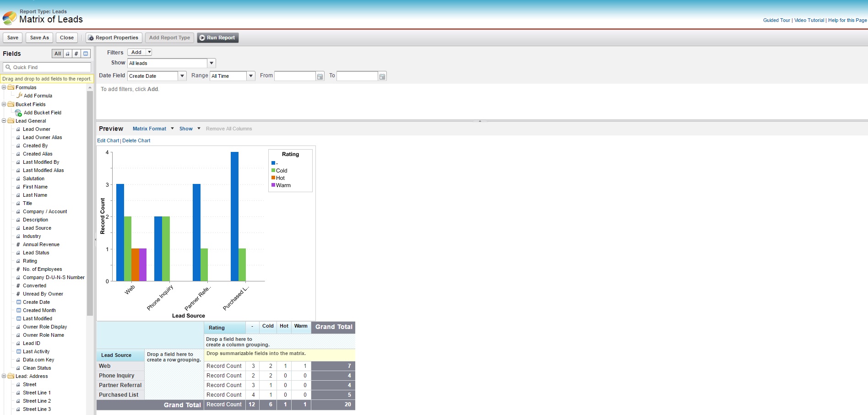Click the text-type icon beside Lead Owner

18,129
